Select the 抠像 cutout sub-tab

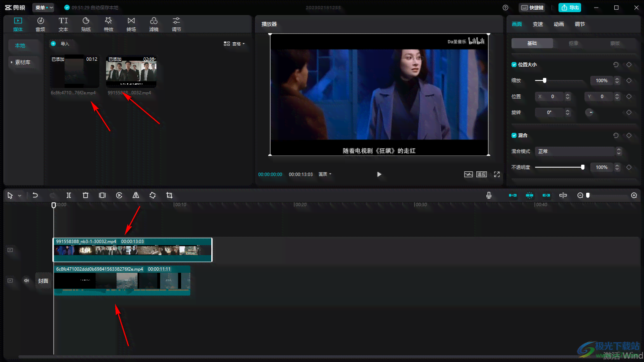tap(574, 43)
